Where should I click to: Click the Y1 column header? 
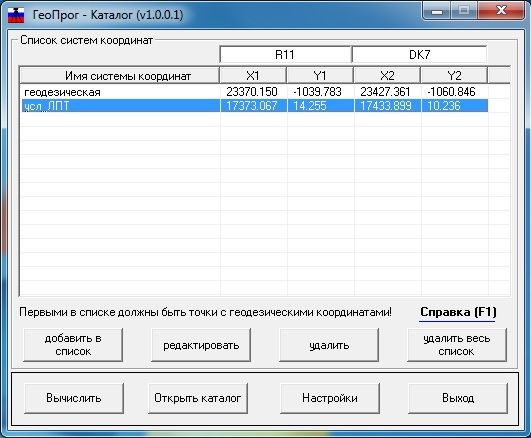(320, 76)
